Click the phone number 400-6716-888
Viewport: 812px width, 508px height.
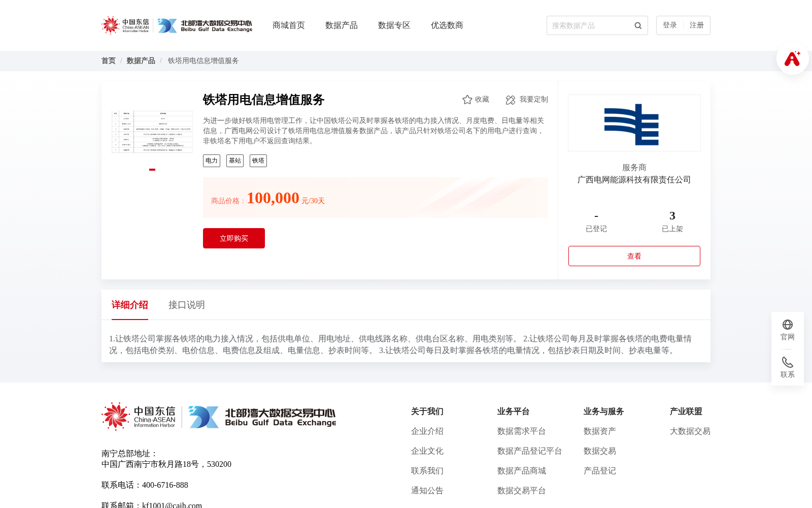(165, 485)
